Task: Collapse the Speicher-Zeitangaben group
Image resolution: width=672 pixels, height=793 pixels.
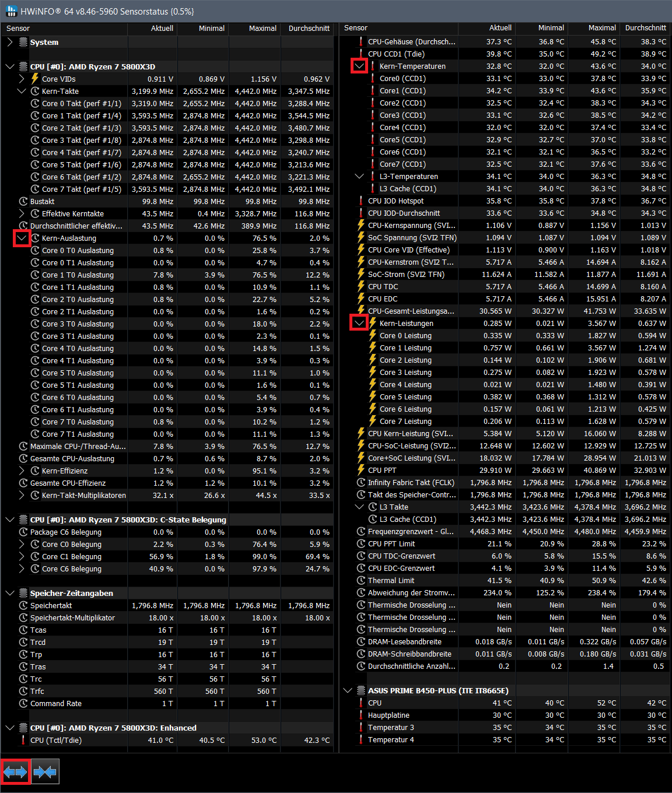Action: point(10,593)
